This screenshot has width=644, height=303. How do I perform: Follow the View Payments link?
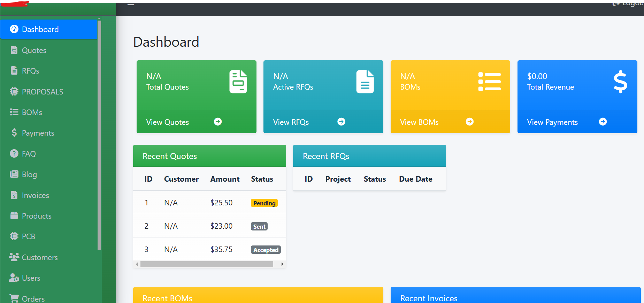[552, 122]
